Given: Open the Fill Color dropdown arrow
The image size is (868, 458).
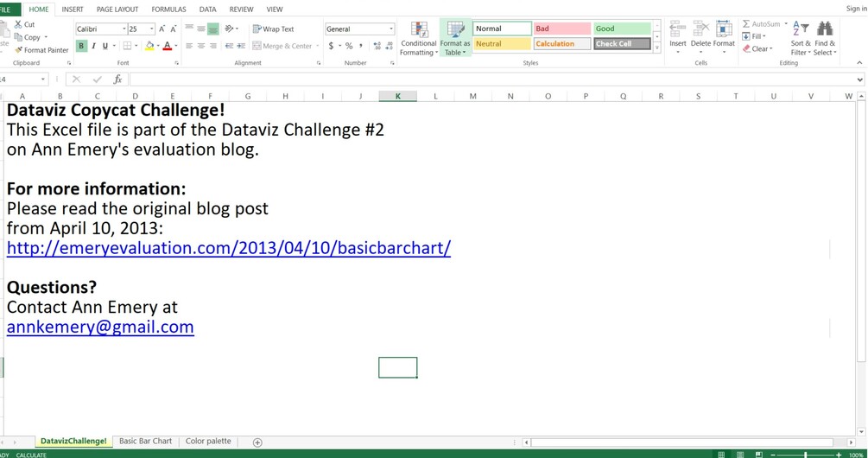Looking at the screenshot, I should (158, 46).
